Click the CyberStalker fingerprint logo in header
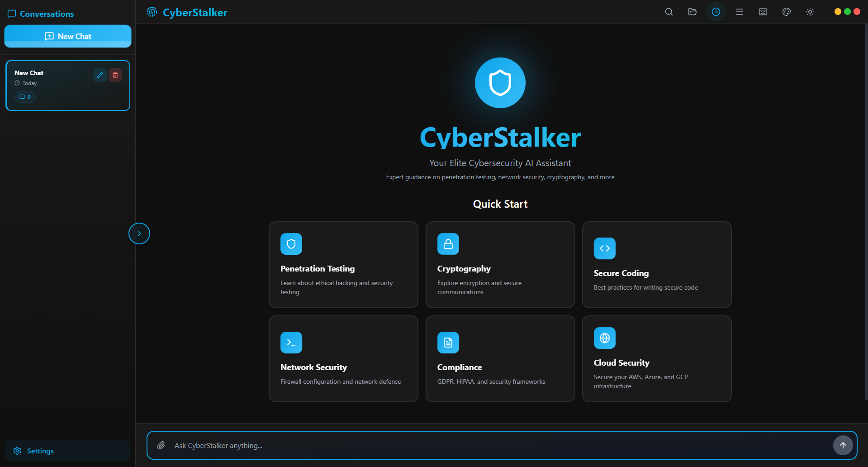 coord(152,12)
